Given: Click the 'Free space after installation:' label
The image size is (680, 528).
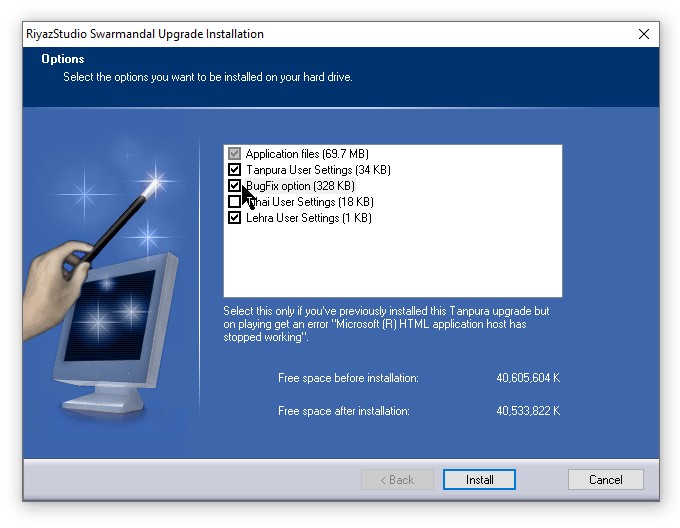Looking at the screenshot, I should [x=344, y=411].
